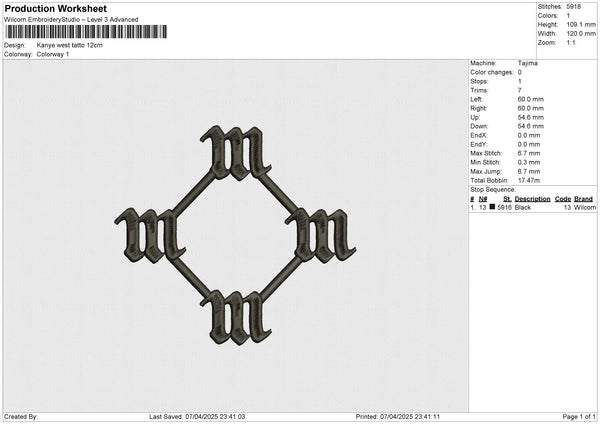Screen dimensions: 600x424
Task: Select the stitch count 5916 in stop row
Action: (x=504, y=207)
